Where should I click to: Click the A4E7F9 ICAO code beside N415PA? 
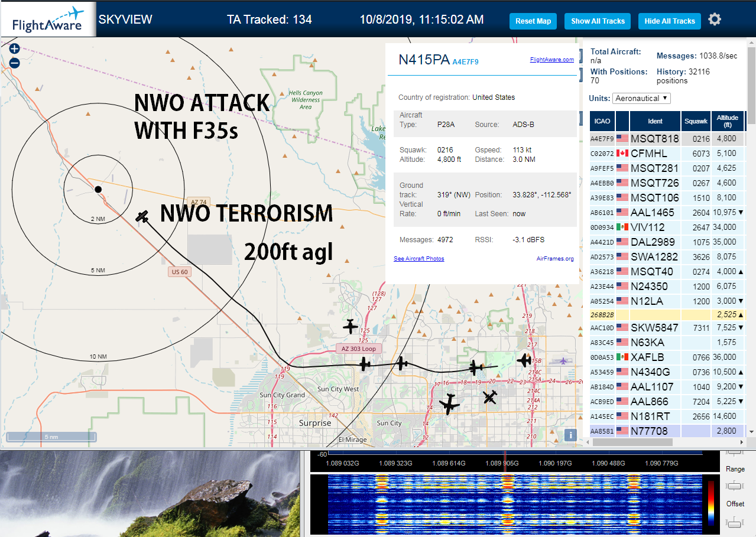click(x=465, y=61)
